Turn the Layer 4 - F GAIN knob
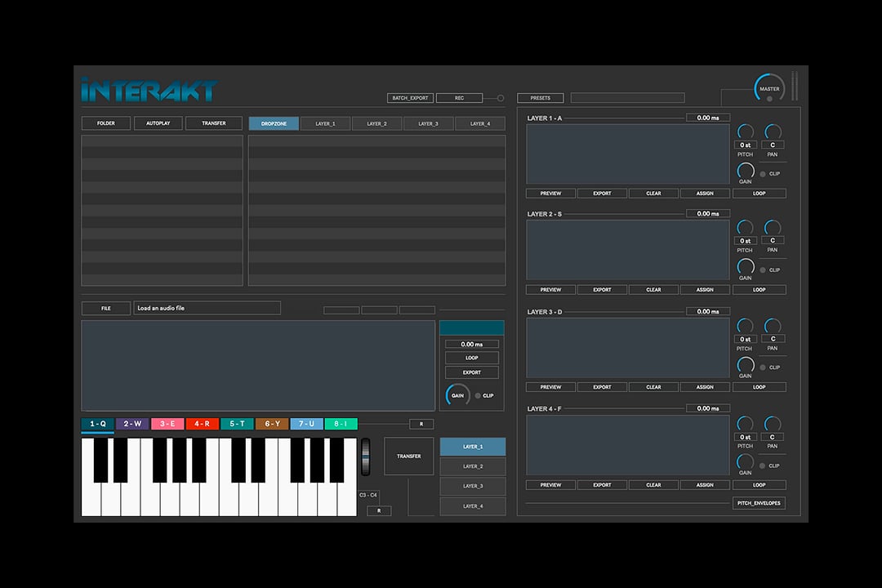 [746, 462]
